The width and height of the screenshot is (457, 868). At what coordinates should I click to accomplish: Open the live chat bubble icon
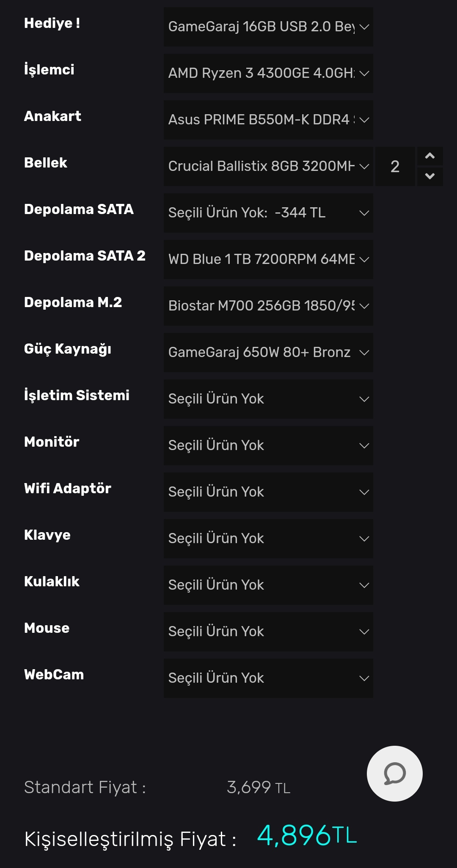[394, 773]
